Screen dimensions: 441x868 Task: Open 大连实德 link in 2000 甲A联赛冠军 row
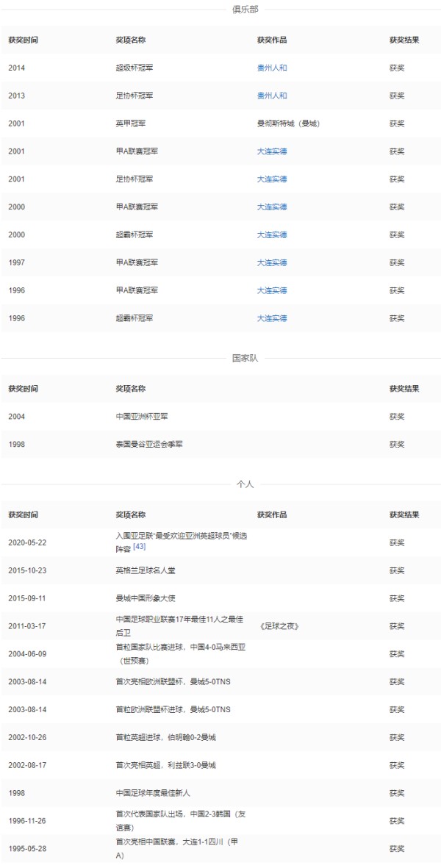[x=272, y=207]
